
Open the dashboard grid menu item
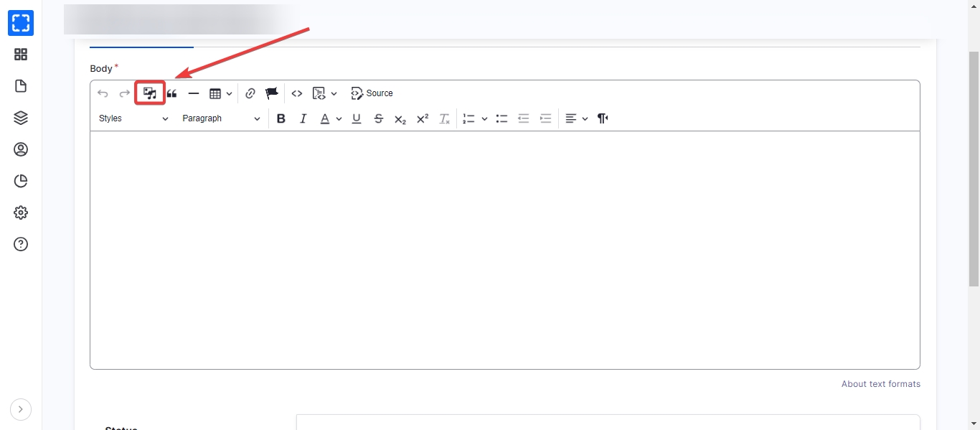tap(21, 55)
